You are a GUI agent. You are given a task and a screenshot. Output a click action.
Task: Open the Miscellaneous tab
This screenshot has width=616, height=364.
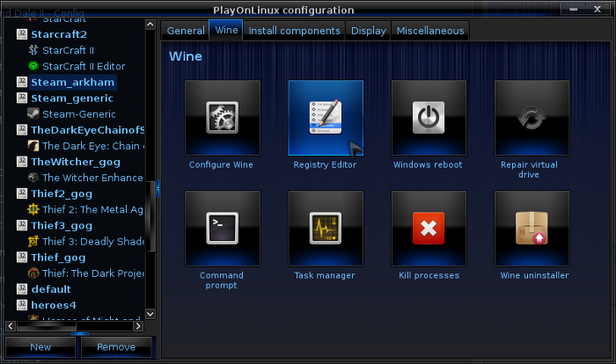430,31
